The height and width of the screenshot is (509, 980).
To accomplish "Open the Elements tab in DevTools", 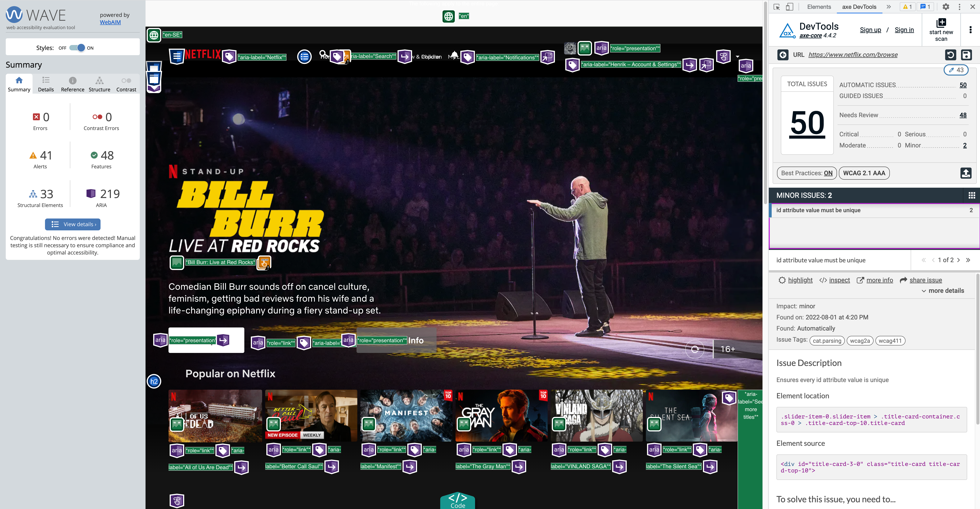I will [819, 7].
